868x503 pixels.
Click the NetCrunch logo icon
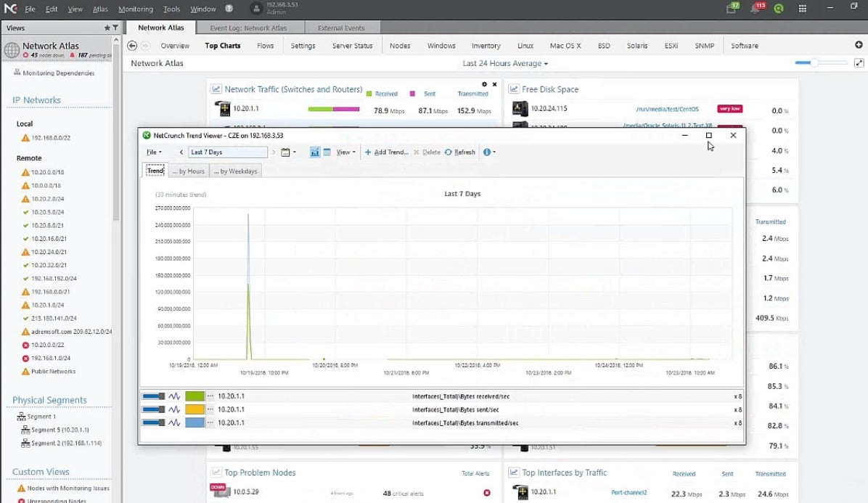point(10,8)
